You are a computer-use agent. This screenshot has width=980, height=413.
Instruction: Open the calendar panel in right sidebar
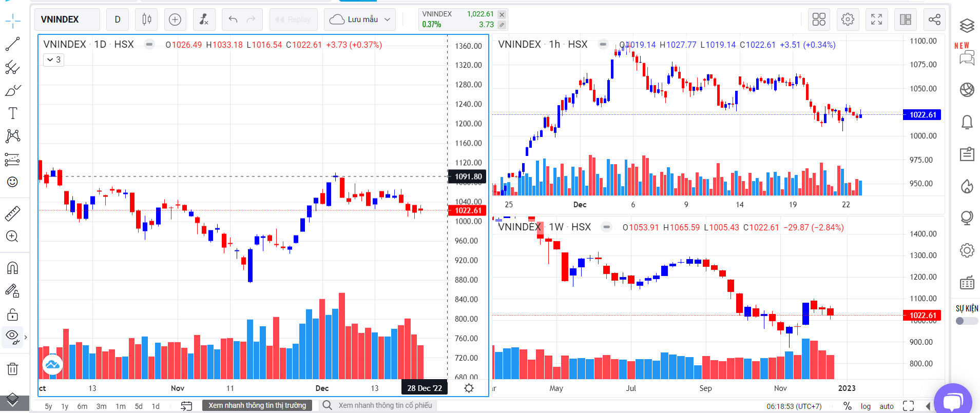(x=967, y=283)
